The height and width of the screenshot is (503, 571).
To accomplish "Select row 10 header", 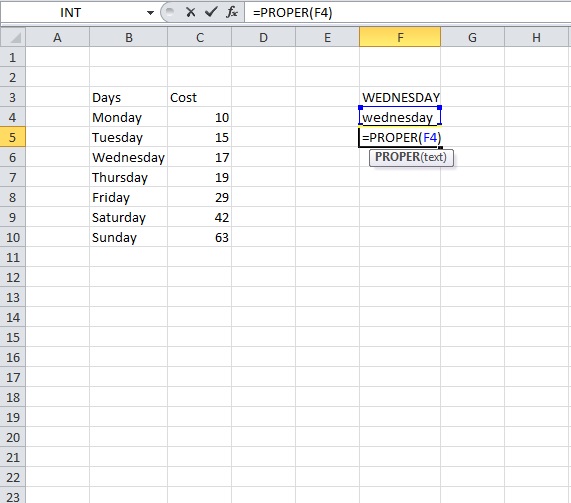I will pos(13,237).
